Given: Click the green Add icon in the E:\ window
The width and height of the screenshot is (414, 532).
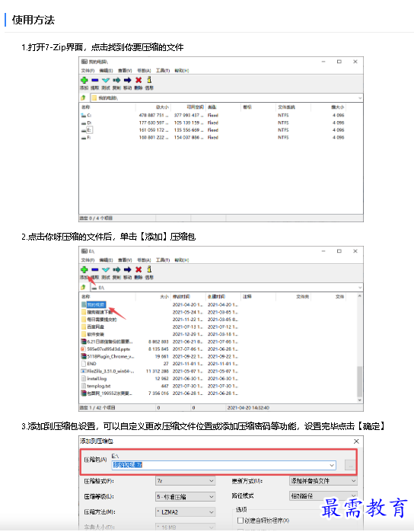Looking at the screenshot, I should tap(84, 269).
